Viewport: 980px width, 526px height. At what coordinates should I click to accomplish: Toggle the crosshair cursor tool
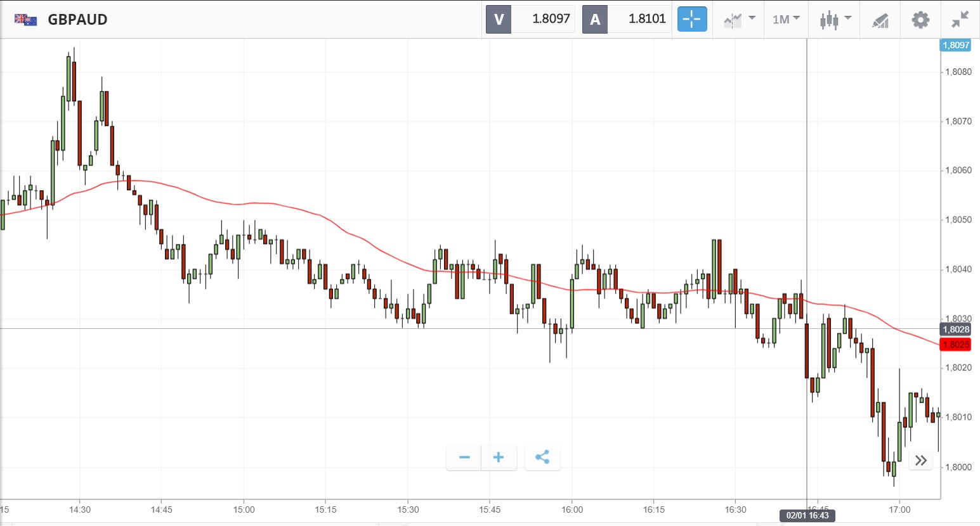(691, 20)
